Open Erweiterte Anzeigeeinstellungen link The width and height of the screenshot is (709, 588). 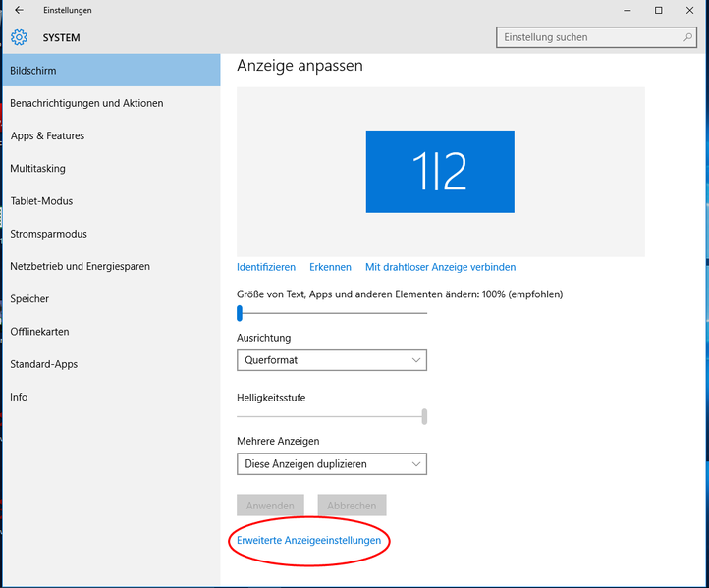click(308, 540)
